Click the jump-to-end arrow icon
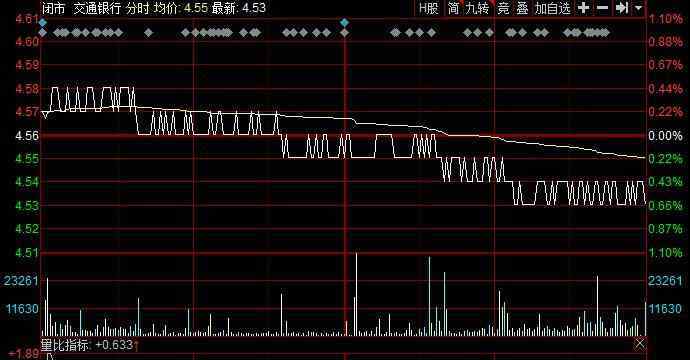The image size is (690, 360). tap(622, 8)
